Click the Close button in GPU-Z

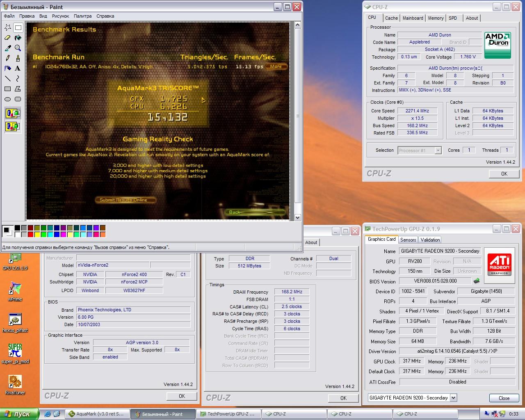tap(504, 398)
